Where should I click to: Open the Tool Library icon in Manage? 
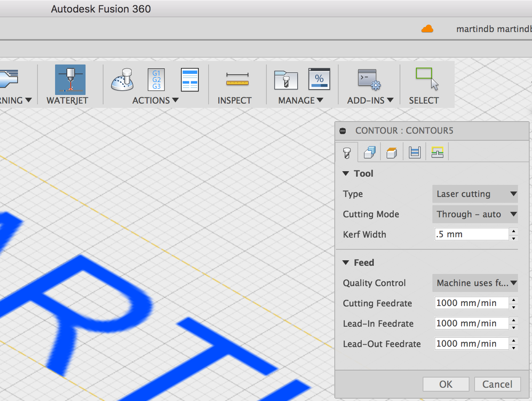(x=286, y=80)
